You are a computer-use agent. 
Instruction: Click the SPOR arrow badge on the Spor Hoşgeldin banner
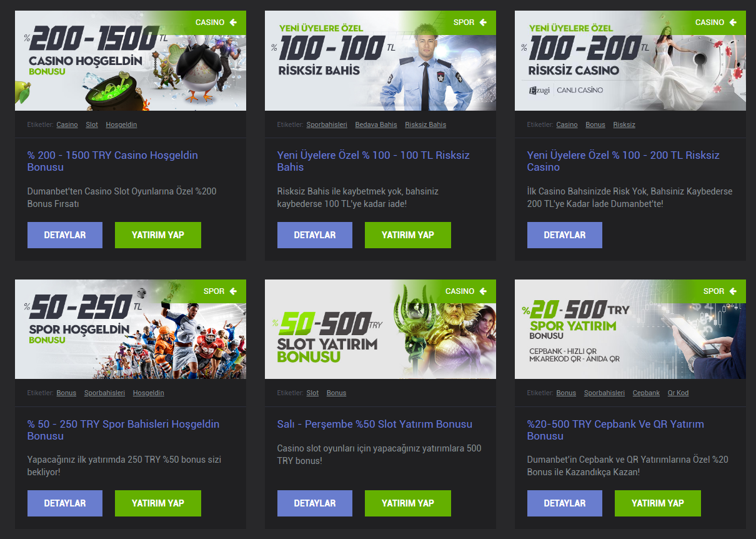click(x=220, y=291)
